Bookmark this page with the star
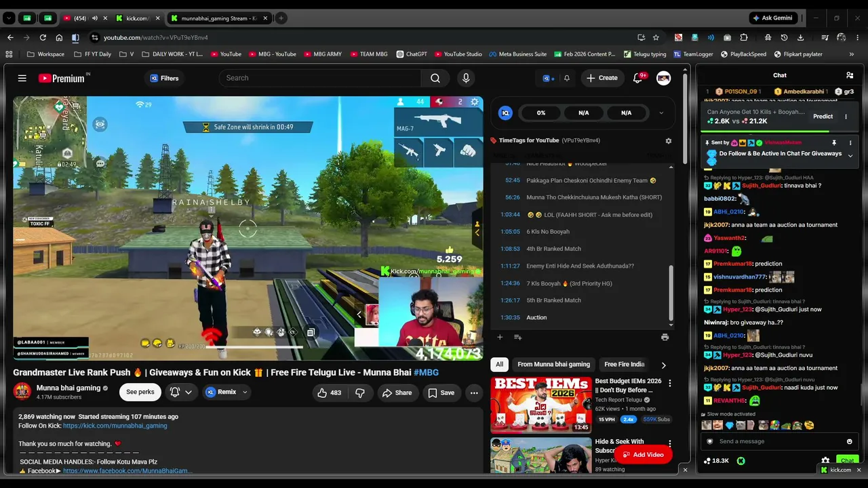868x488 pixels. point(656,38)
